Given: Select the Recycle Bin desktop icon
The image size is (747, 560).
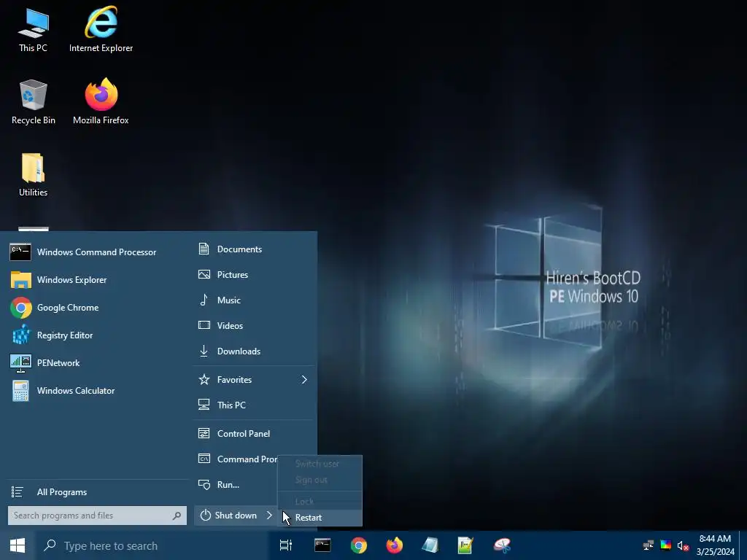Looking at the screenshot, I should coord(33,102).
